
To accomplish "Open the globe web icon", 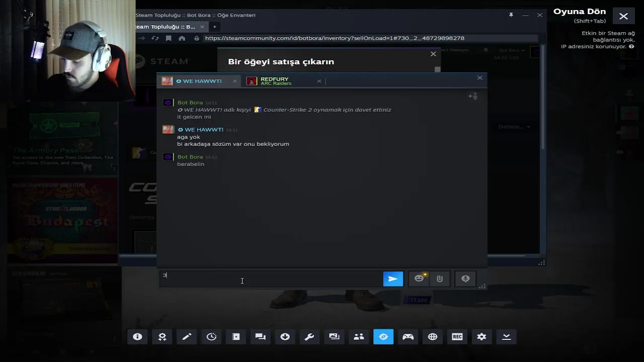I will pyautogui.click(x=433, y=337).
